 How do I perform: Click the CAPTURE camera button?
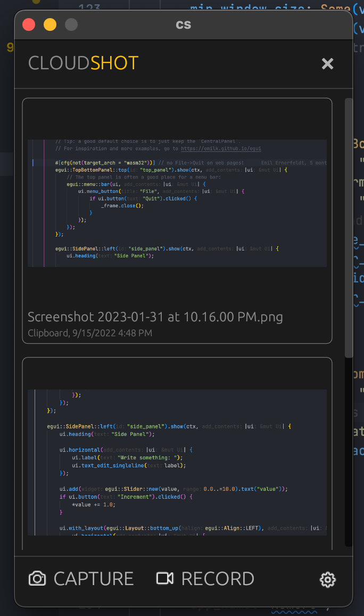tap(81, 579)
